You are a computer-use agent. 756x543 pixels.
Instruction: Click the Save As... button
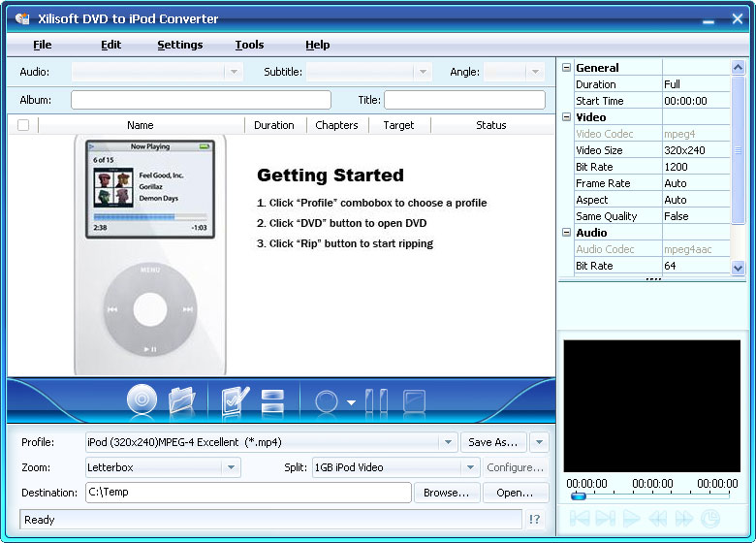point(493,442)
